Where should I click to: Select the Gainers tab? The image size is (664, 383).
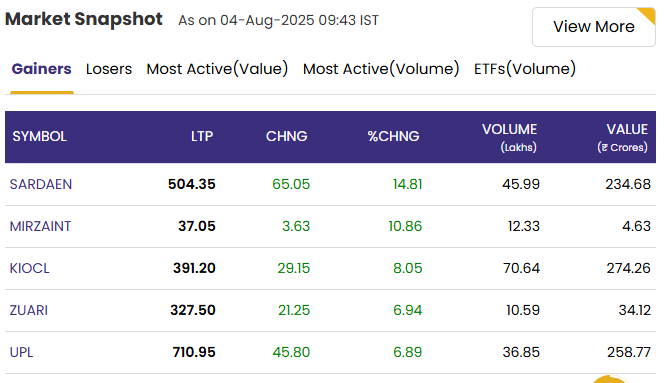pyautogui.click(x=42, y=69)
